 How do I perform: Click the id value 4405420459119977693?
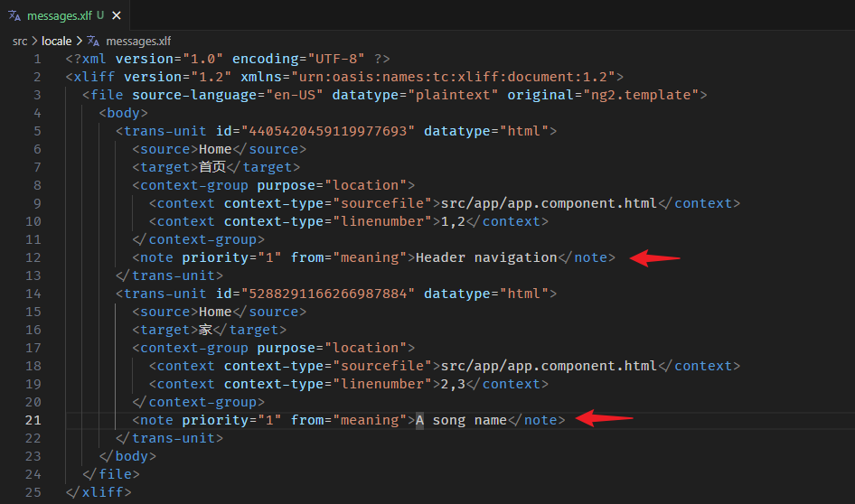(328, 131)
